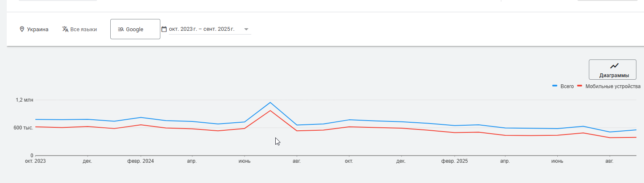Click the search network icon beside Google

[120, 30]
